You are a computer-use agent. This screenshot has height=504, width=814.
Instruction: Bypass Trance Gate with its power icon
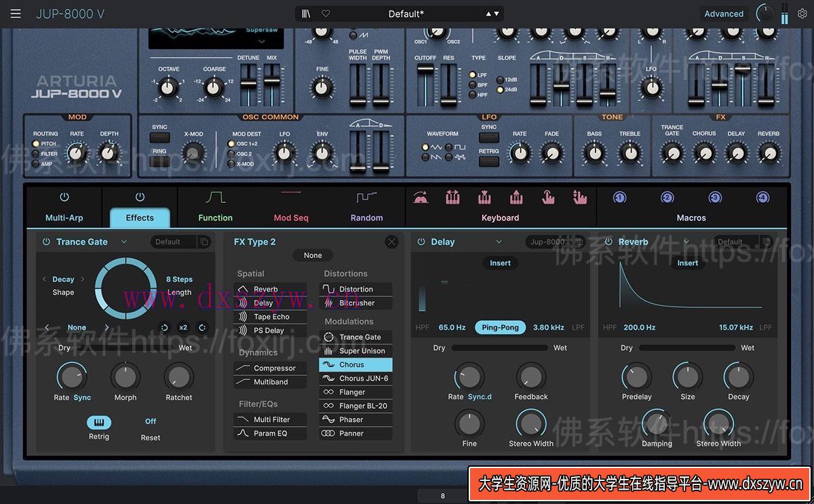coord(47,241)
